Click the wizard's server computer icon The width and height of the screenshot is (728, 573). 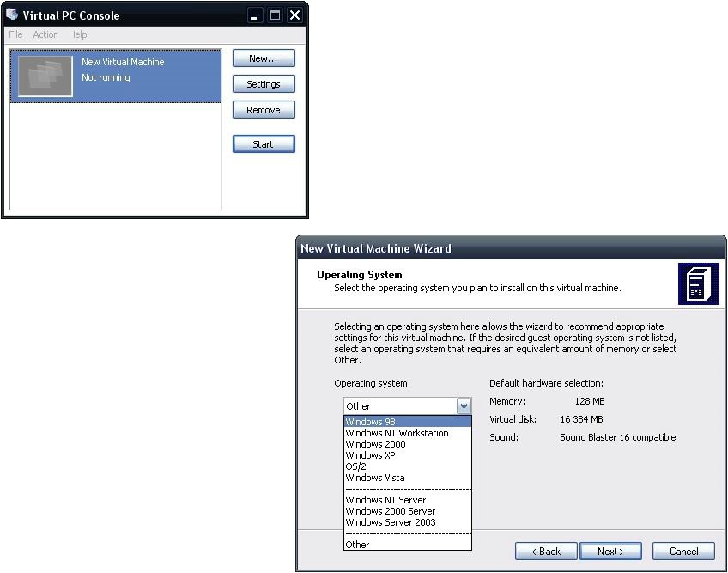pos(698,284)
